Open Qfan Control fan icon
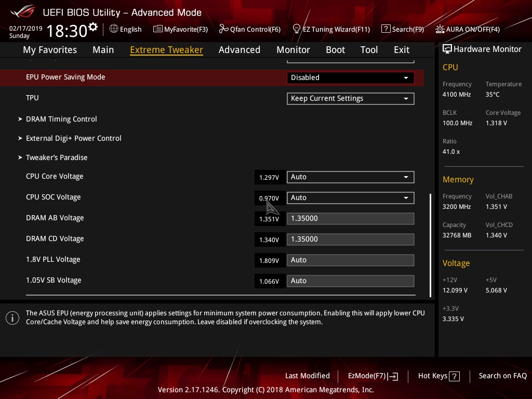 click(223, 29)
